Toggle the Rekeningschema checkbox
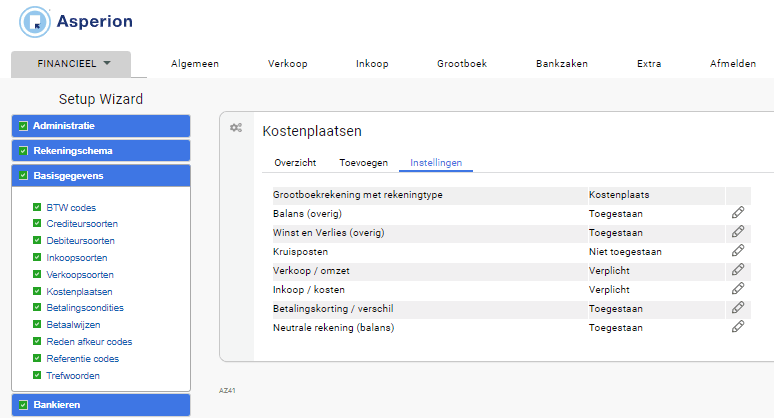This screenshot has width=774, height=418. pos(23,151)
